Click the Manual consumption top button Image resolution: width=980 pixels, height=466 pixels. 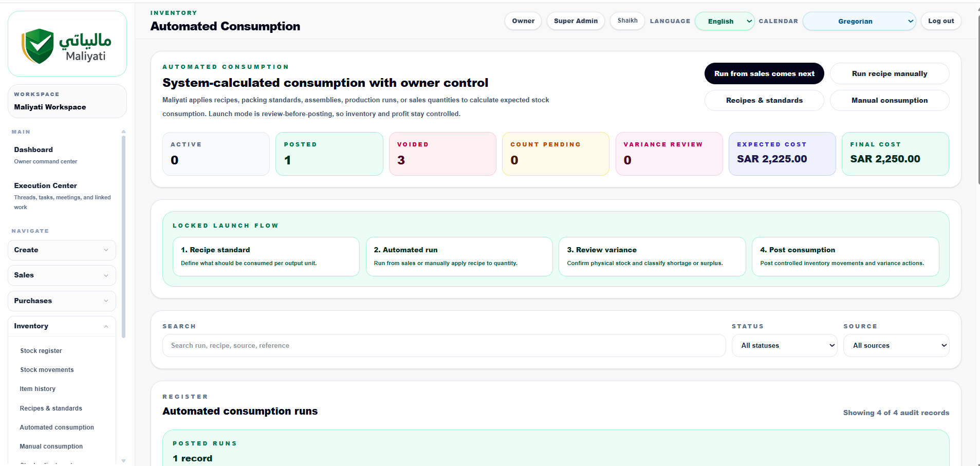tap(890, 100)
